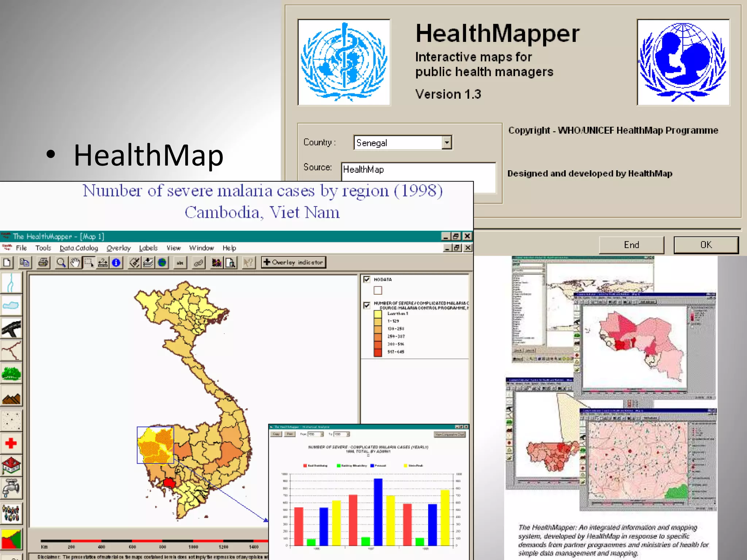The image size is (747, 560).
Task: Toggle the black roads layer icon
Action: click(11, 328)
